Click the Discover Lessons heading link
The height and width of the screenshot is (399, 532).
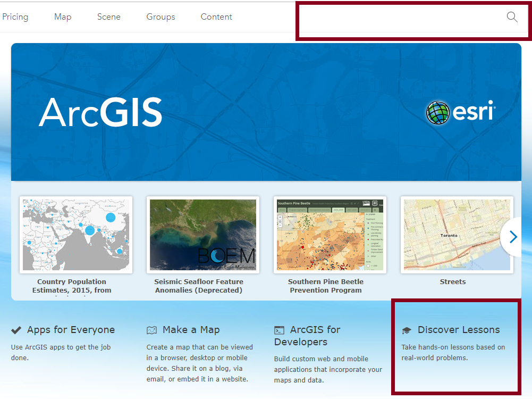459,330
